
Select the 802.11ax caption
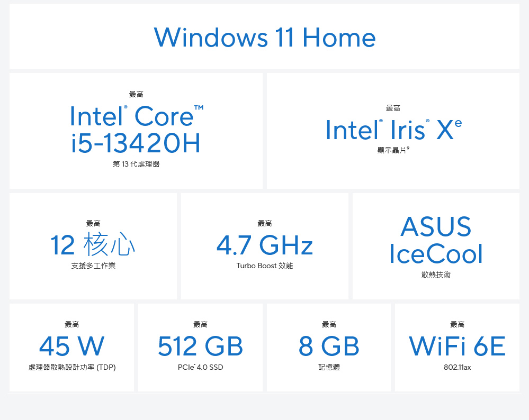457,367
